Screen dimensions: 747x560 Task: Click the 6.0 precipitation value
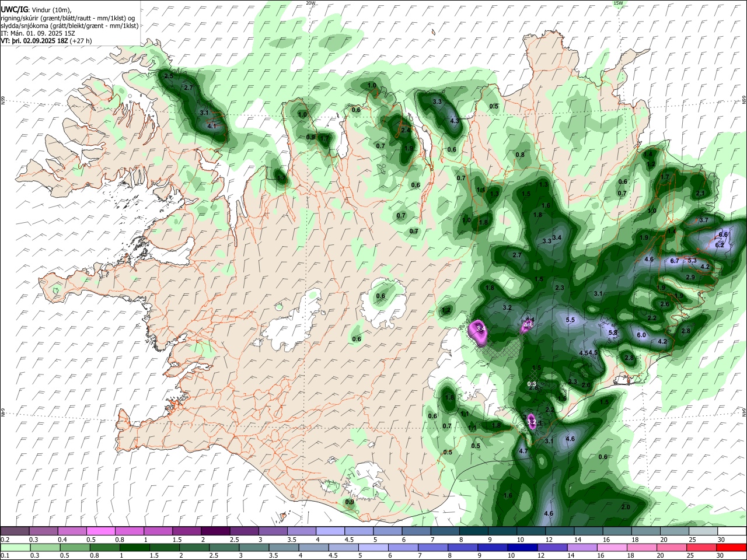[x=641, y=335]
